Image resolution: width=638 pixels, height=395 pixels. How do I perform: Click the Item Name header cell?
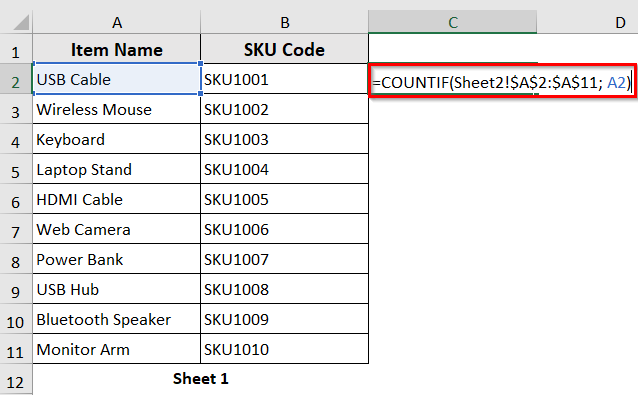(117, 49)
